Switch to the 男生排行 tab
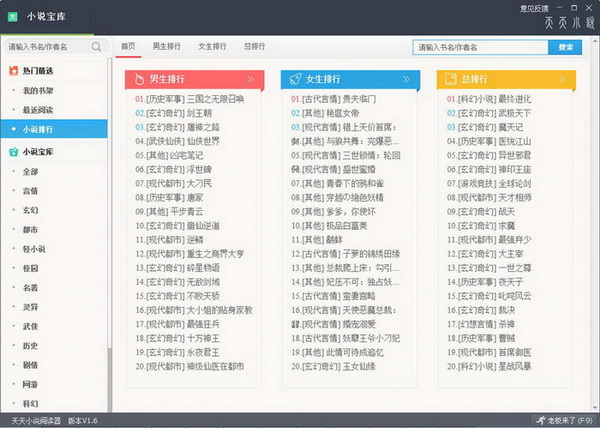This screenshot has width=600, height=428. click(166, 47)
